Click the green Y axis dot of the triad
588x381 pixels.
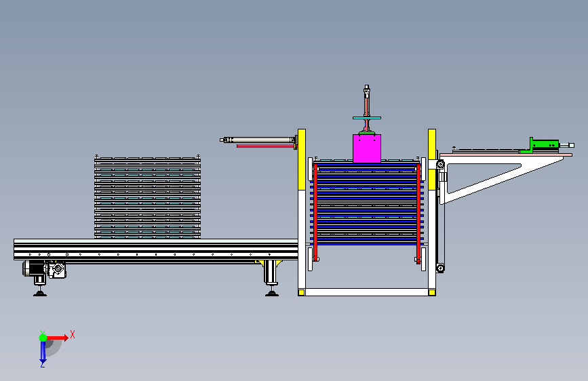(x=43, y=338)
